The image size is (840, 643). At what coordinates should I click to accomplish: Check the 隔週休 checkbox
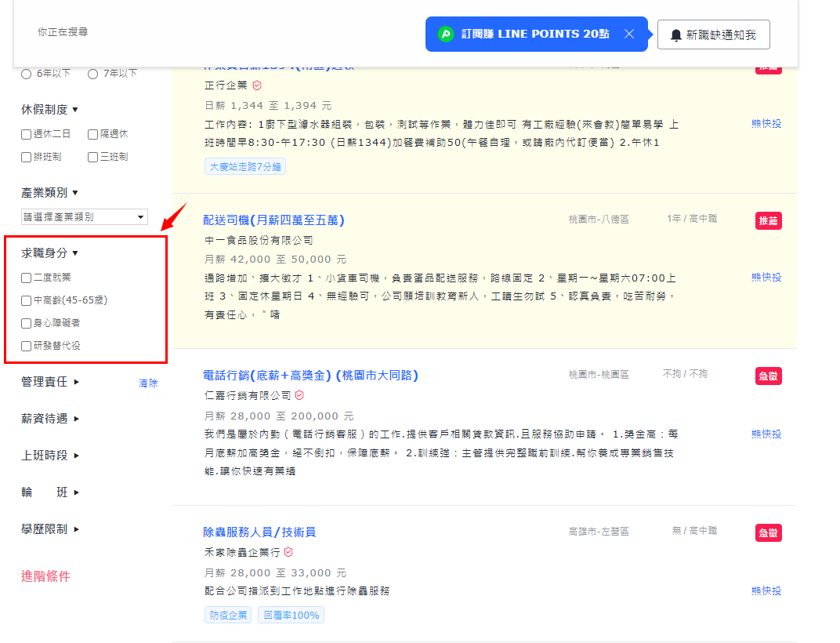(x=92, y=134)
